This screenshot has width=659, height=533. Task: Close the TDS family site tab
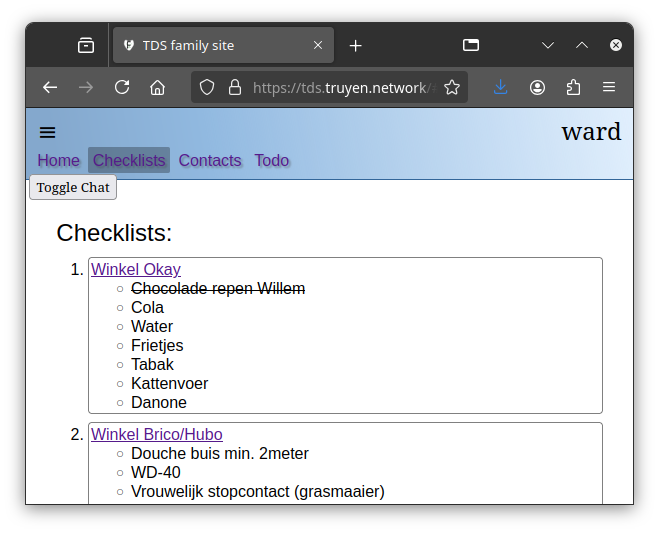[x=318, y=45]
